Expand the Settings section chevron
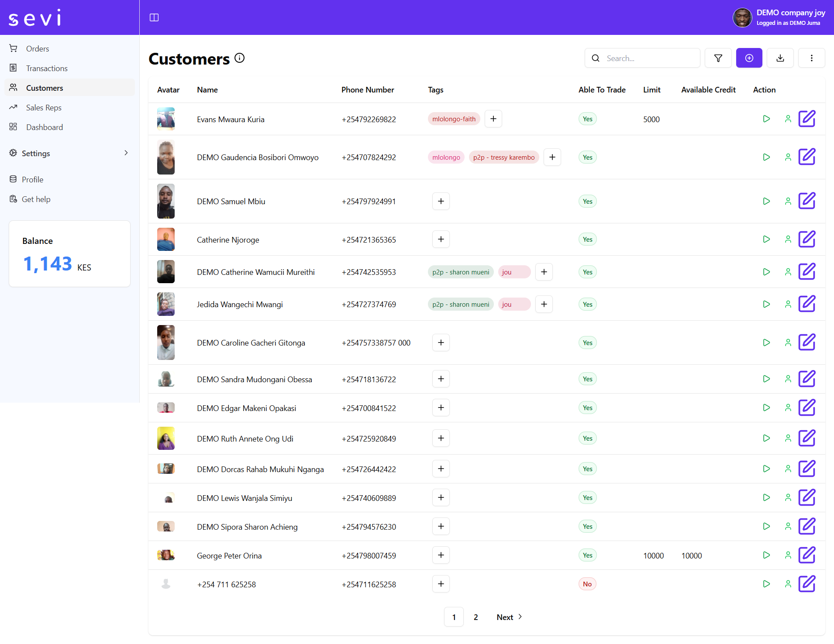Image resolution: width=834 pixels, height=644 pixels. point(126,153)
